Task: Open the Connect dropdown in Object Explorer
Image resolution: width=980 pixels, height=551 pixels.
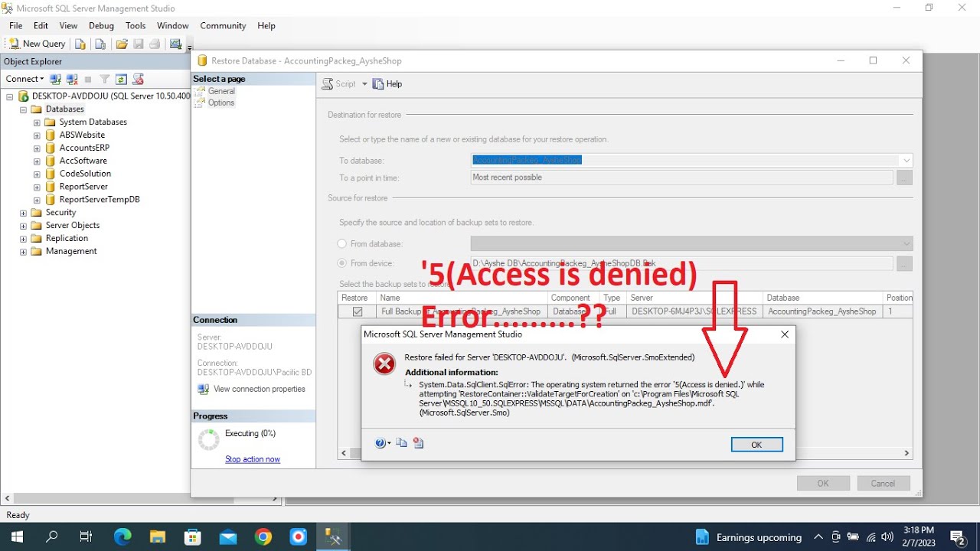Action: [24, 79]
